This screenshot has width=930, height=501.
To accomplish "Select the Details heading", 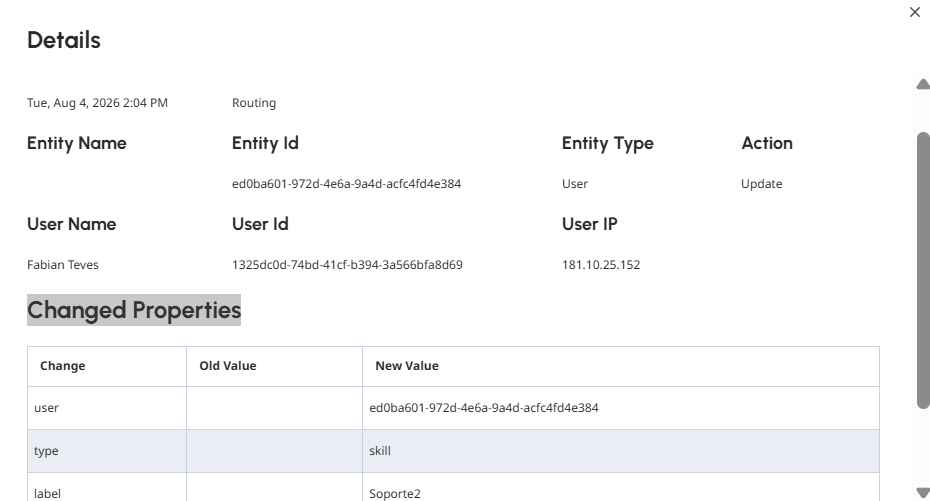I will point(64,40).
